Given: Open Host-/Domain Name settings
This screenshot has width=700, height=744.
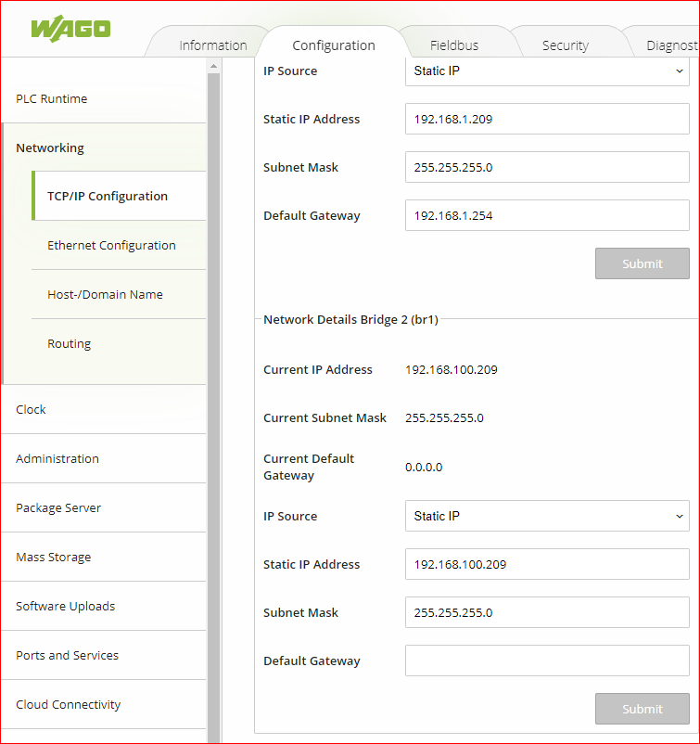Looking at the screenshot, I should pyautogui.click(x=105, y=295).
